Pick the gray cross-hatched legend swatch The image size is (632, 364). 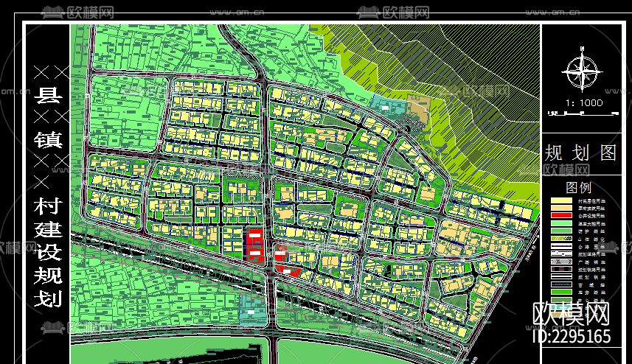pos(561,262)
